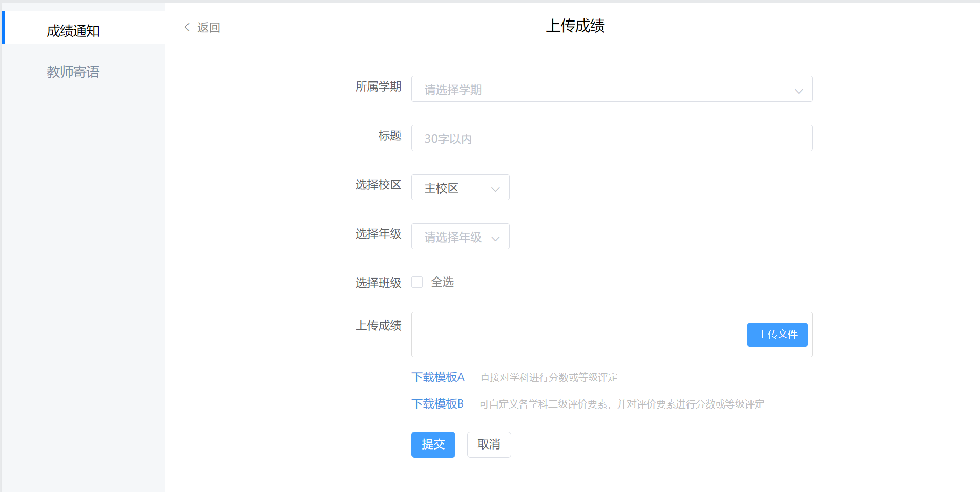Tick the 全选 checkbox for classes
The width and height of the screenshot is (980, 492).
[418, 282]
